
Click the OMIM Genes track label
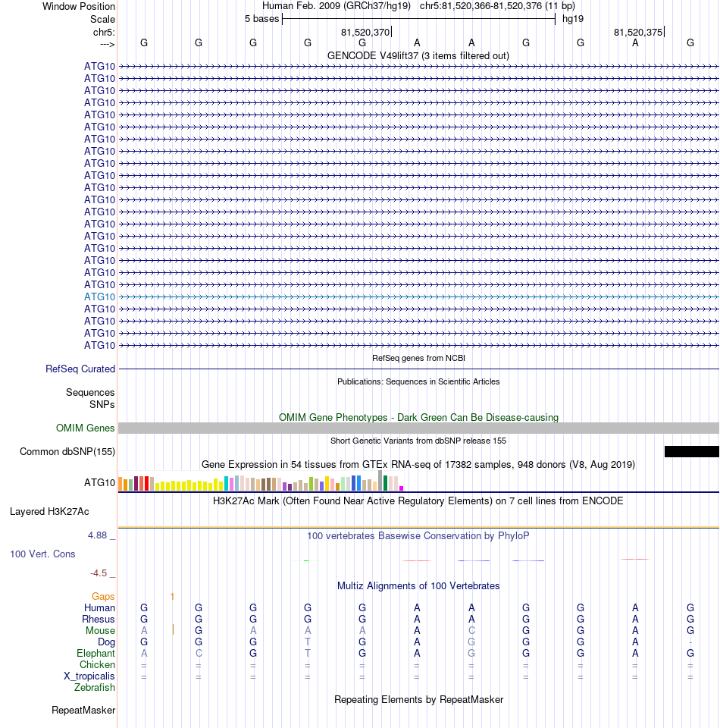[x=86, y=428]
